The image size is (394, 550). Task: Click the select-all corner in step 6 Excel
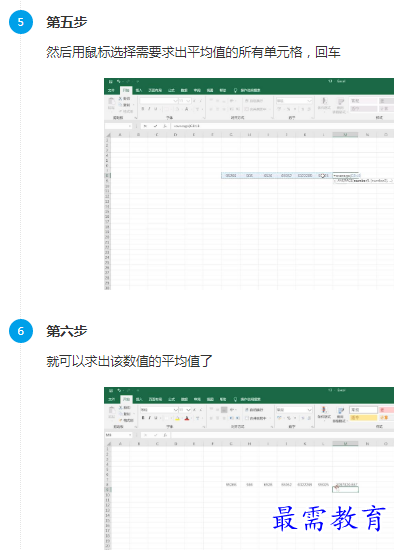[x=108, y=444]
